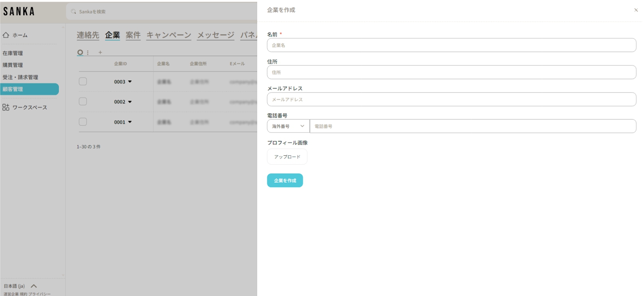Image resolution: width=644 pixels, height=296 pixels.
Task: Expand the language selector chevron
Action: pos(34,286)
